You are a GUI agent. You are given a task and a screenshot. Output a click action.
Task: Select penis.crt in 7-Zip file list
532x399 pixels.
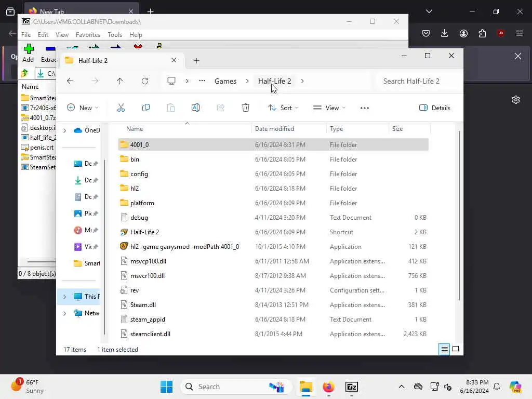point(37,148)
